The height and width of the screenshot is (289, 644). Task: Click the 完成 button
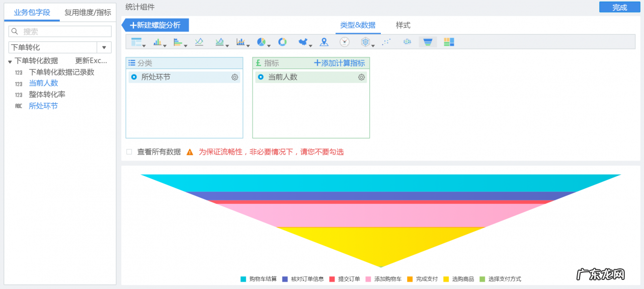click(620, 7)
